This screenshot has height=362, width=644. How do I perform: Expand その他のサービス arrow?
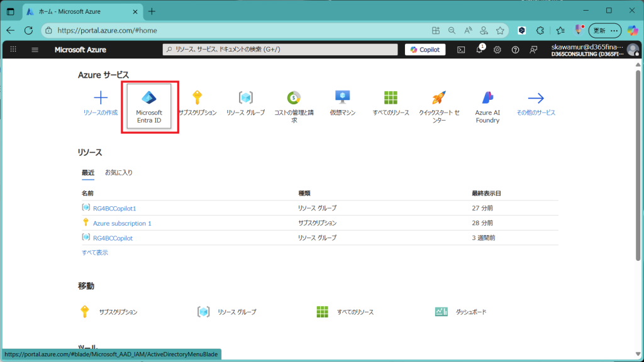[x=536, y=97]
